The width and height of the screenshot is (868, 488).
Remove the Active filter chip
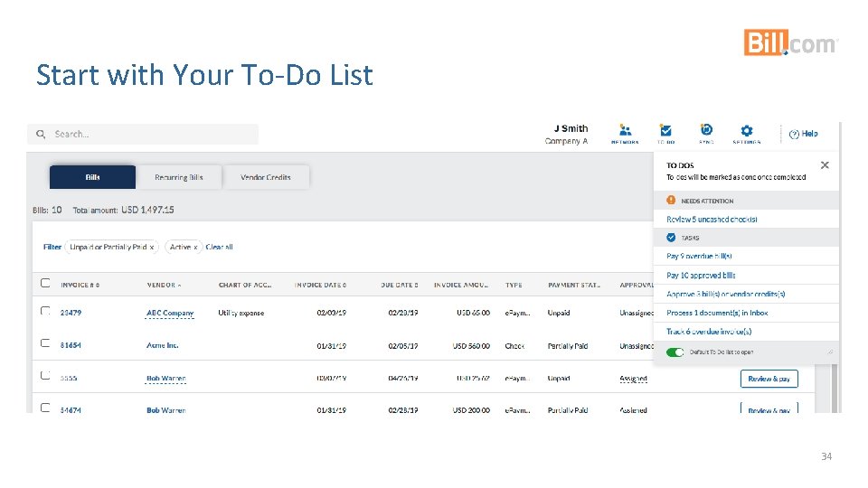(x=195, y=248)
